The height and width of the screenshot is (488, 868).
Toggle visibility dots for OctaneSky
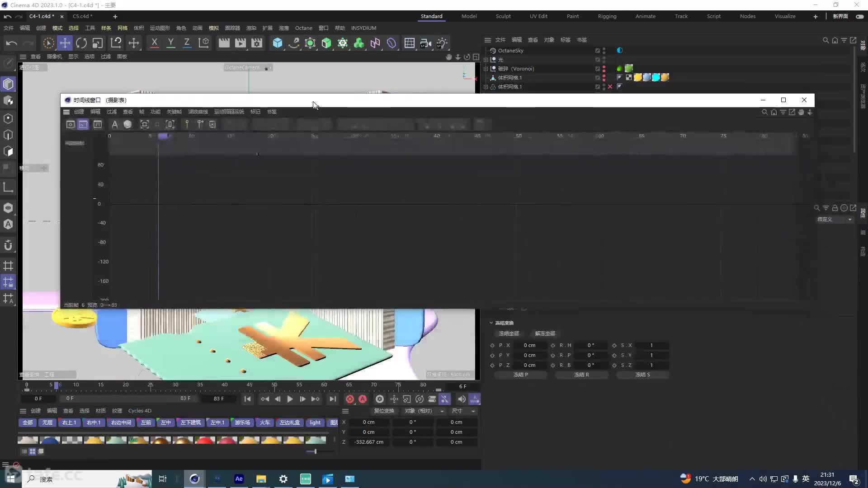[x=604, y=51]
